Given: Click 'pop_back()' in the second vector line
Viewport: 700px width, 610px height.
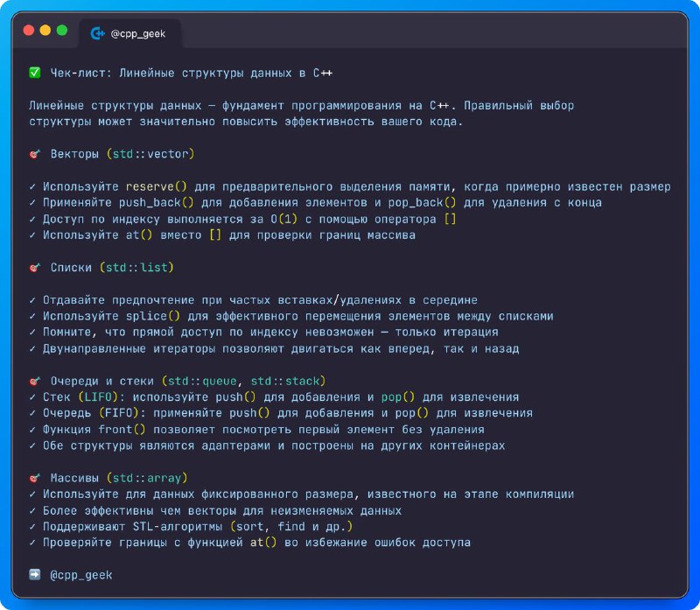Looking at the screenshot, I should point(422,203).
